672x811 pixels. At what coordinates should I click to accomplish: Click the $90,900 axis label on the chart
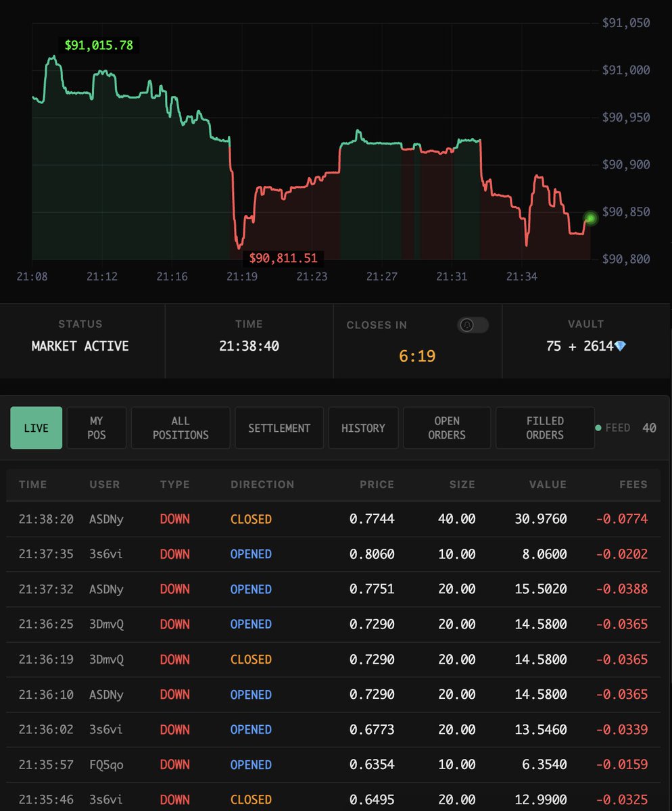pyautogui.click(x=626, y=165)
